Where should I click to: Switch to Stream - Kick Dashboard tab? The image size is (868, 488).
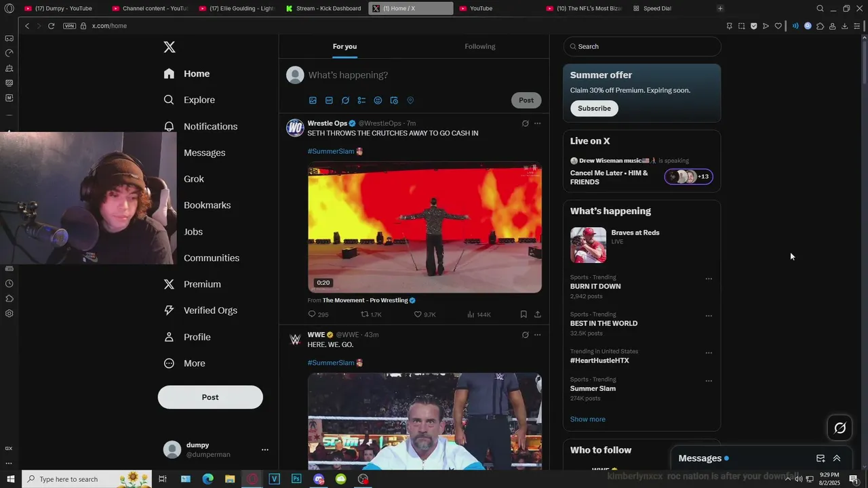tap(324, 8)
